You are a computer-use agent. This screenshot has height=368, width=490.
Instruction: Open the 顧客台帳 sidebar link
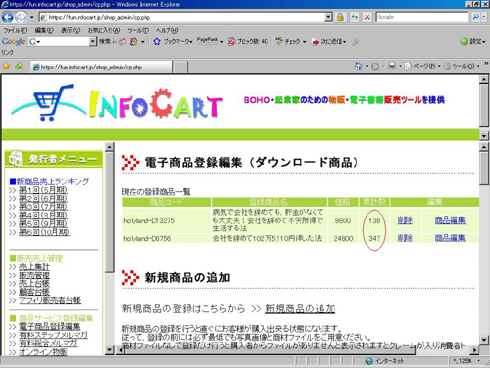(34, 292)
